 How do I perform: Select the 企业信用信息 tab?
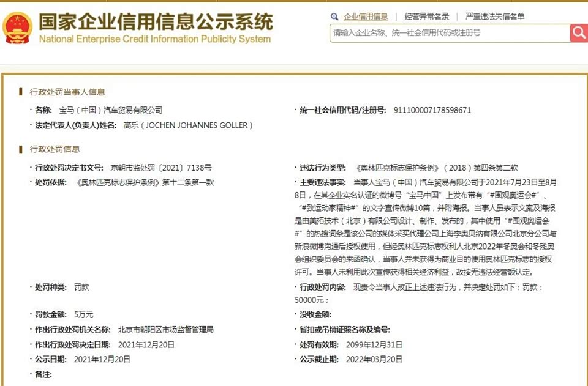366,17
